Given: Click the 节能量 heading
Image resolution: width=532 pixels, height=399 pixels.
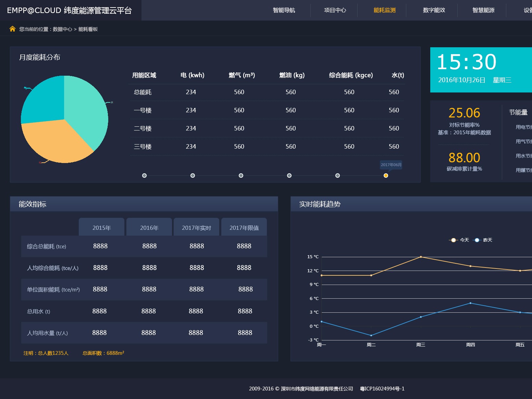Looking at the screenshot, I should point(518,112).
